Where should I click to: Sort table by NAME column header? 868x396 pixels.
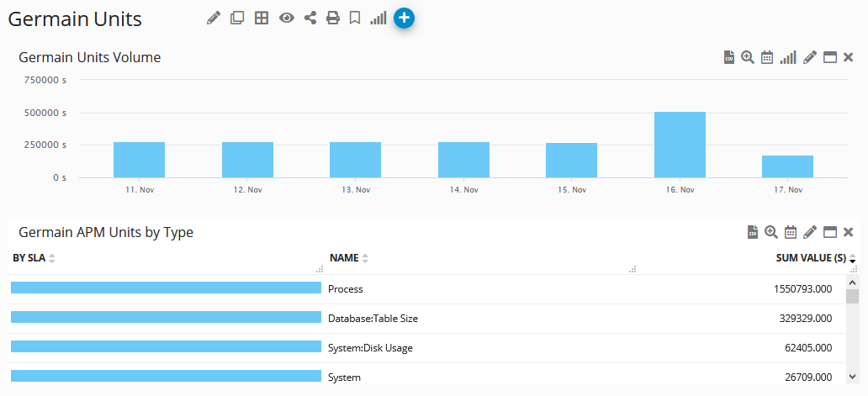pos(344,258)
